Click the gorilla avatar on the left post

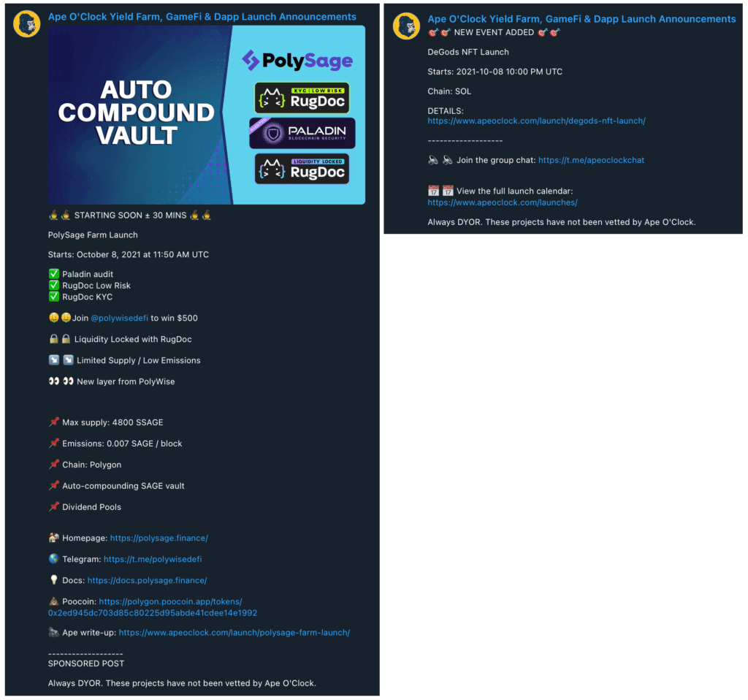click(27, 23)
